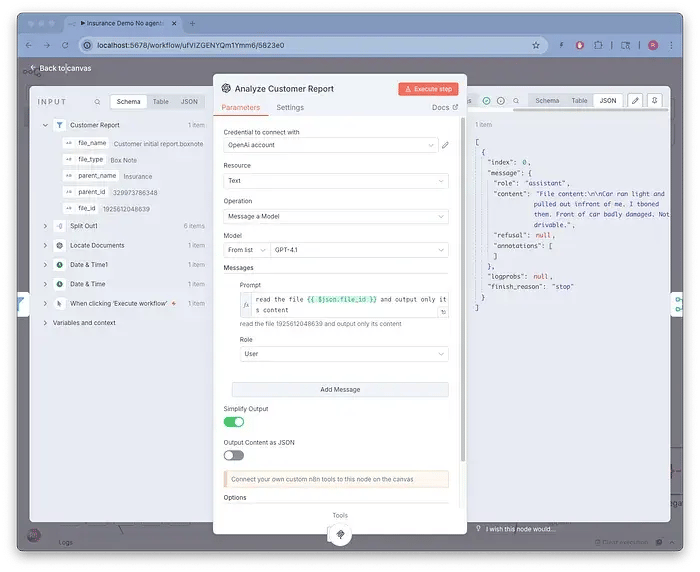700x572 pixels.
Task: Select JSON view in the INPUT panel
Action: click(x=189, y=102)
